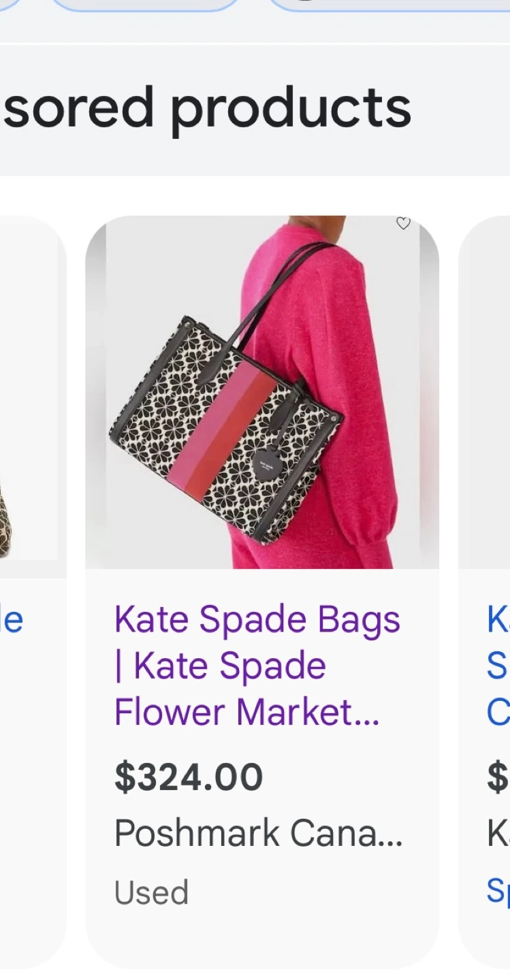Tap the partially visible price on the right card
The image size is (510, 980).
tap(498, 777)
